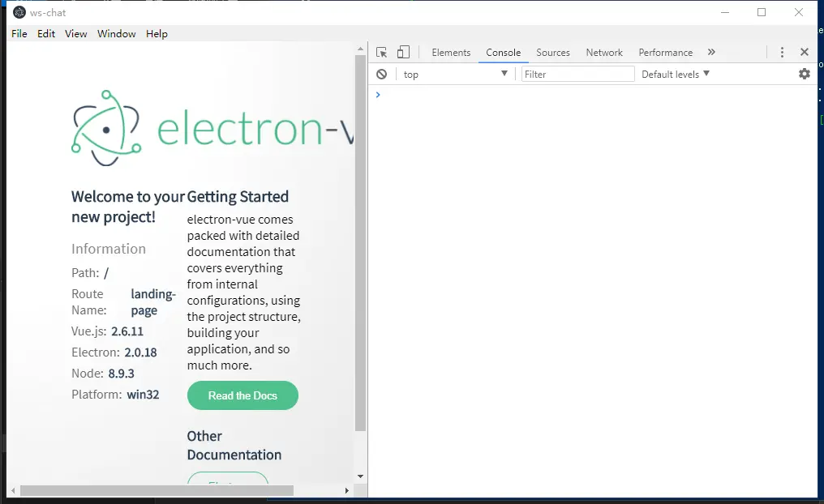Click the Read the Docs button
824x504 pixels.
point(242,395)
